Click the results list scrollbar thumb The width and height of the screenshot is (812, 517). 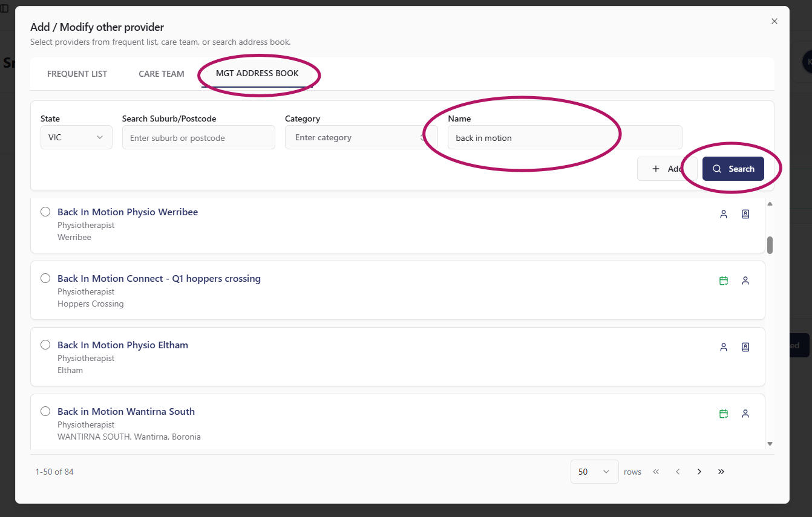770,245
